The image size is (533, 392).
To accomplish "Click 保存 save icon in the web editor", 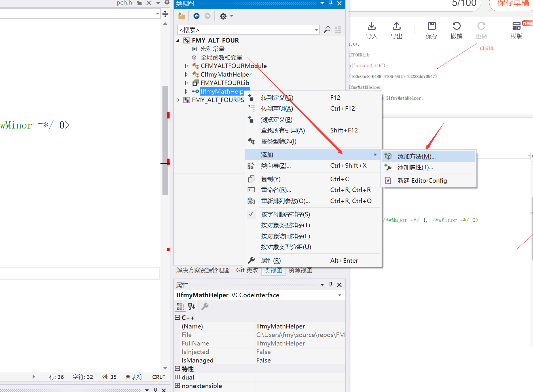I will [432, 30].
